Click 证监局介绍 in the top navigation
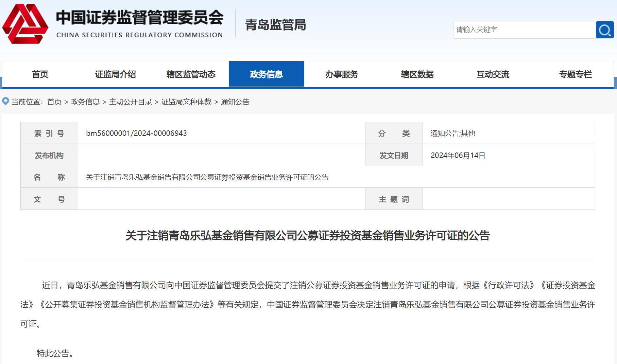This screenshot has height=364, width=617. (x=116, y=74)
